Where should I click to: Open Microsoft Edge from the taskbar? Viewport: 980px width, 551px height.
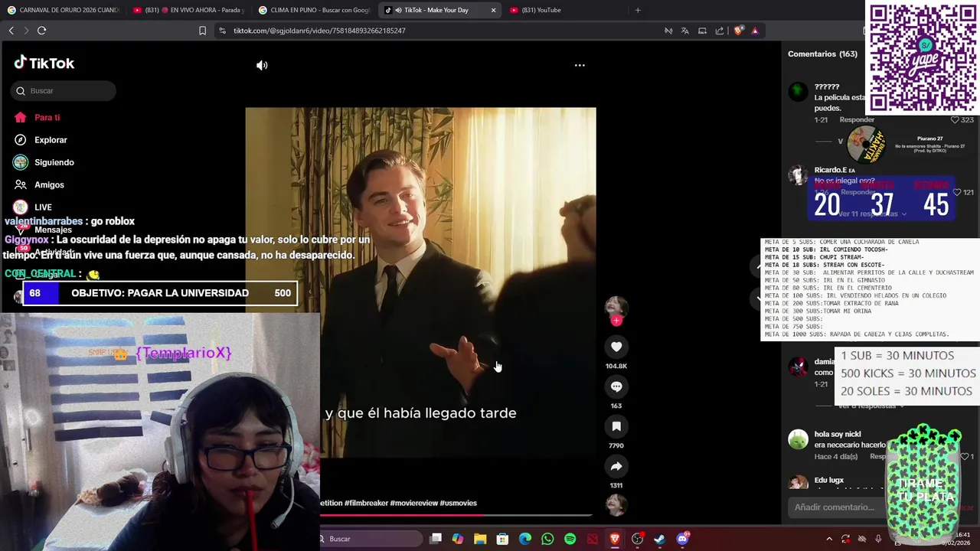525,539
